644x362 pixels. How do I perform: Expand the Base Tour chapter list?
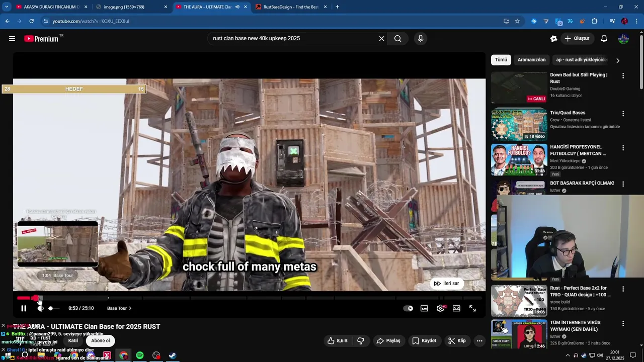click(119, 308)
